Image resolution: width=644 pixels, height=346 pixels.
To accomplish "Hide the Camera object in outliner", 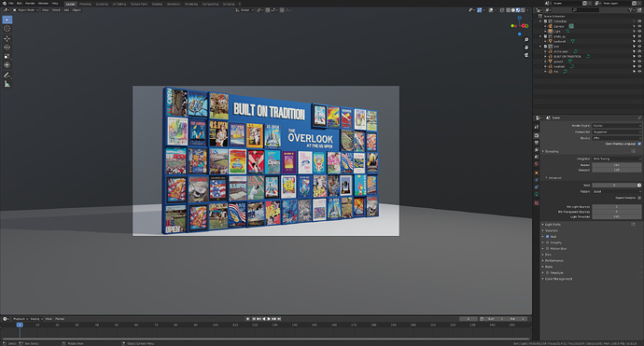I will click(x=639, y=26).
